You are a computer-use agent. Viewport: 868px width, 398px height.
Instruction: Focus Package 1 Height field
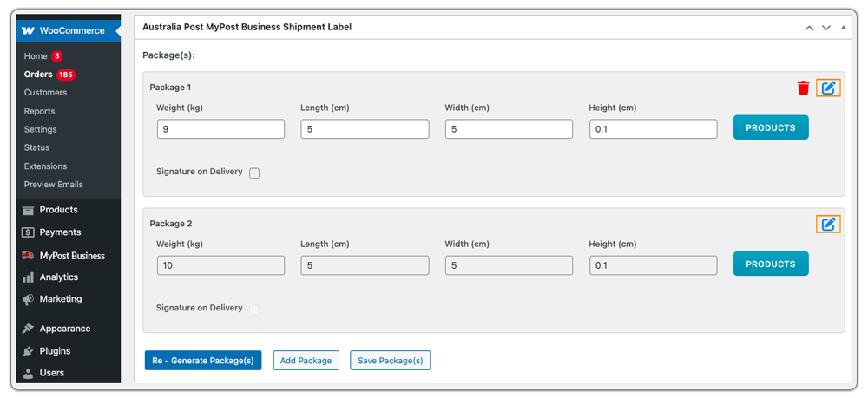click(x=654, y=129)
